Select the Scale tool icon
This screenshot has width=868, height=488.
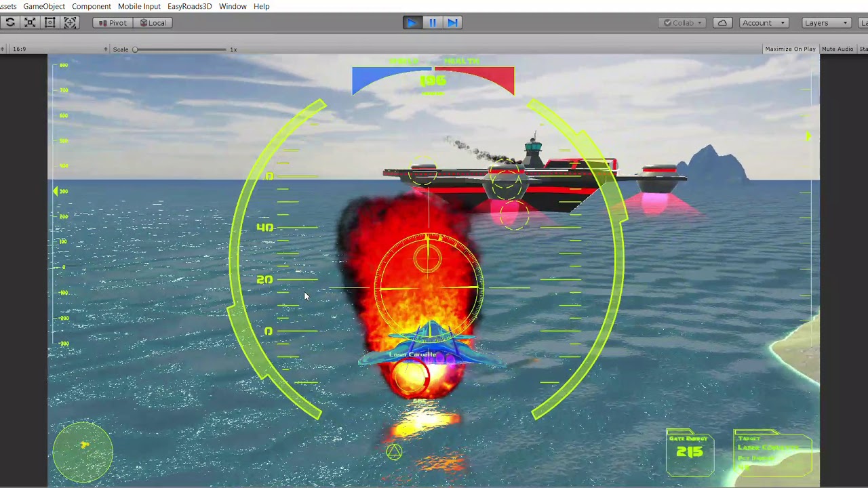click(30, 22)
